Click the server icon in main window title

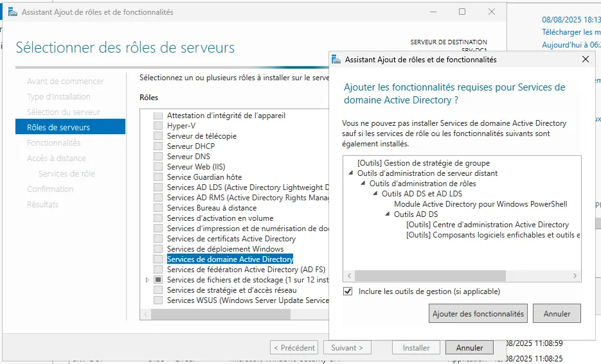[x=12, y=12]
